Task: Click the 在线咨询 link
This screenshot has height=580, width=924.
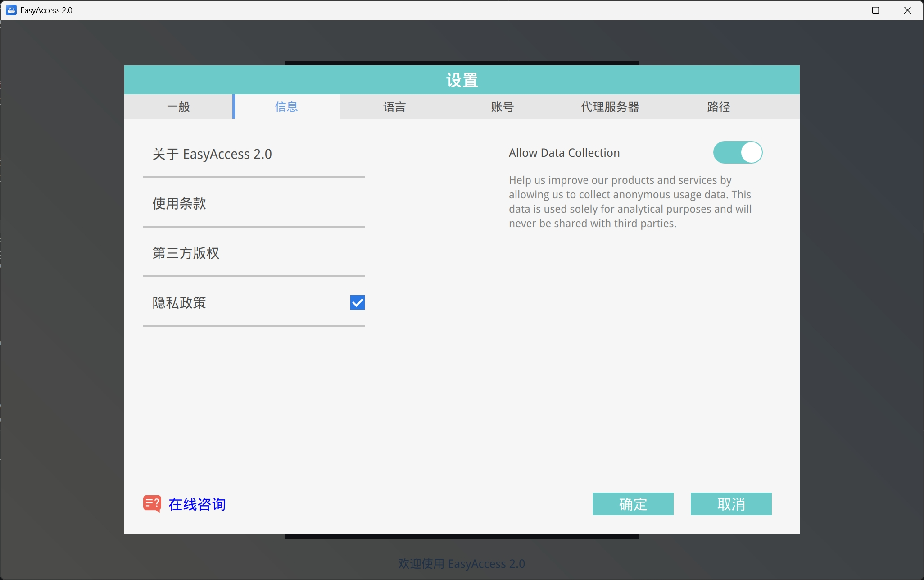Action: (x=197, y=504)
